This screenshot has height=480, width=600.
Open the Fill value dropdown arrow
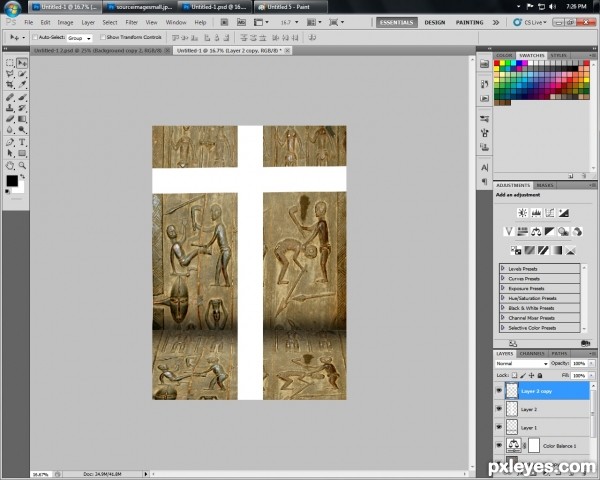click(592, 376)
